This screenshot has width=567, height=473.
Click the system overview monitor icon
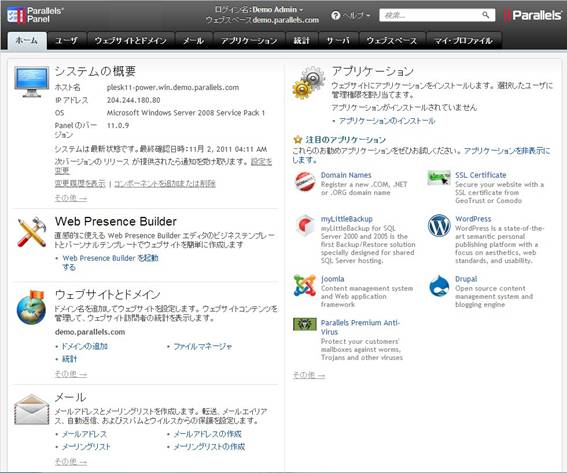31,81
